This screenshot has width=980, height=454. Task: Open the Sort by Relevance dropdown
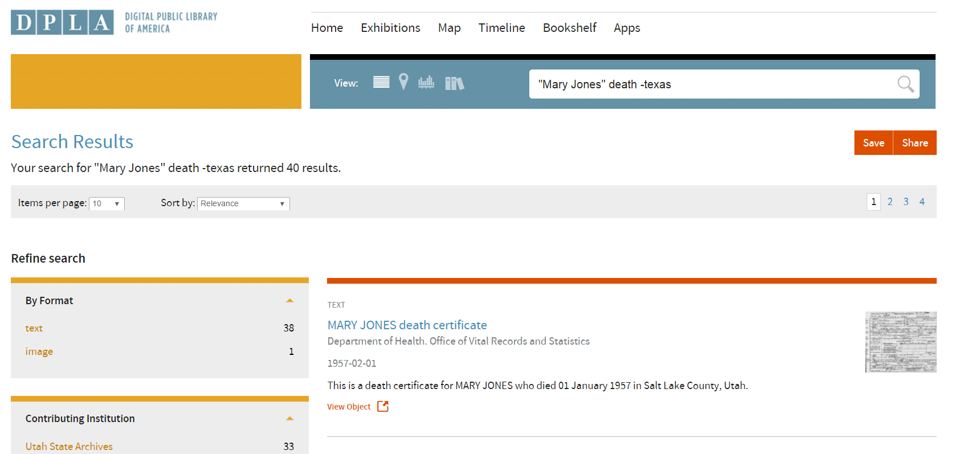click(243, 203)
